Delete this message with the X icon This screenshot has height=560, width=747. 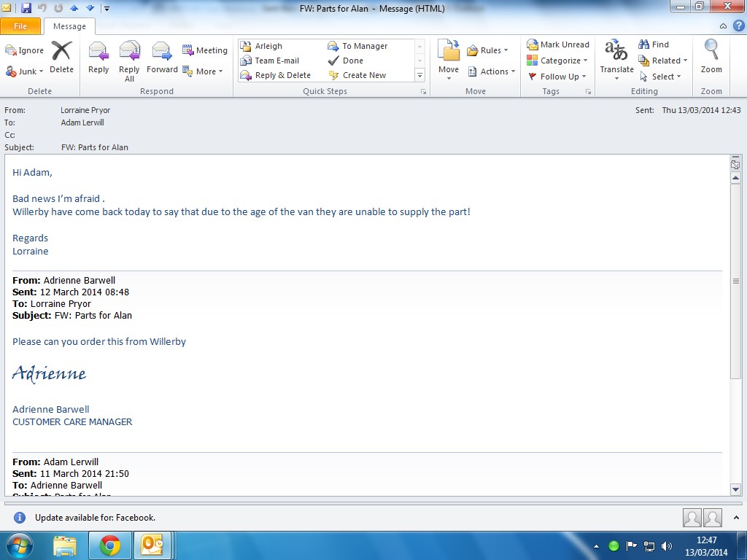click(x=61, y=50)
